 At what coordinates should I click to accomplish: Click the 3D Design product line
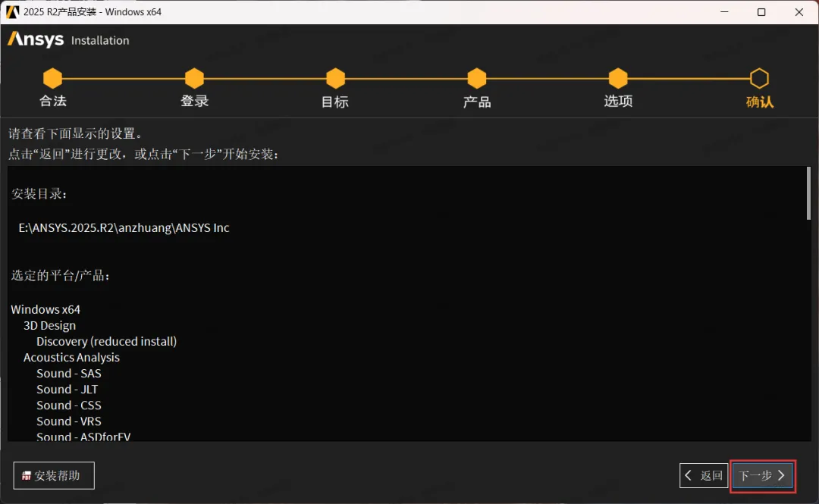49,325
